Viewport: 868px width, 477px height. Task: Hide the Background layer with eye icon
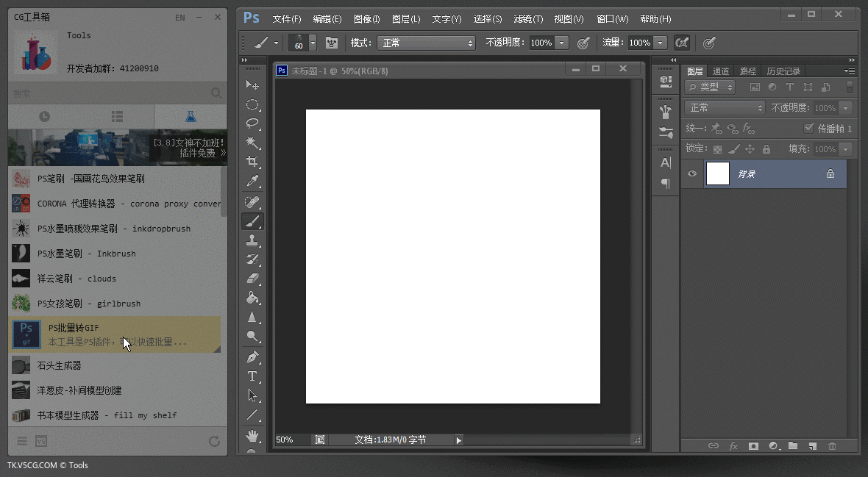(x=691, y=174)
